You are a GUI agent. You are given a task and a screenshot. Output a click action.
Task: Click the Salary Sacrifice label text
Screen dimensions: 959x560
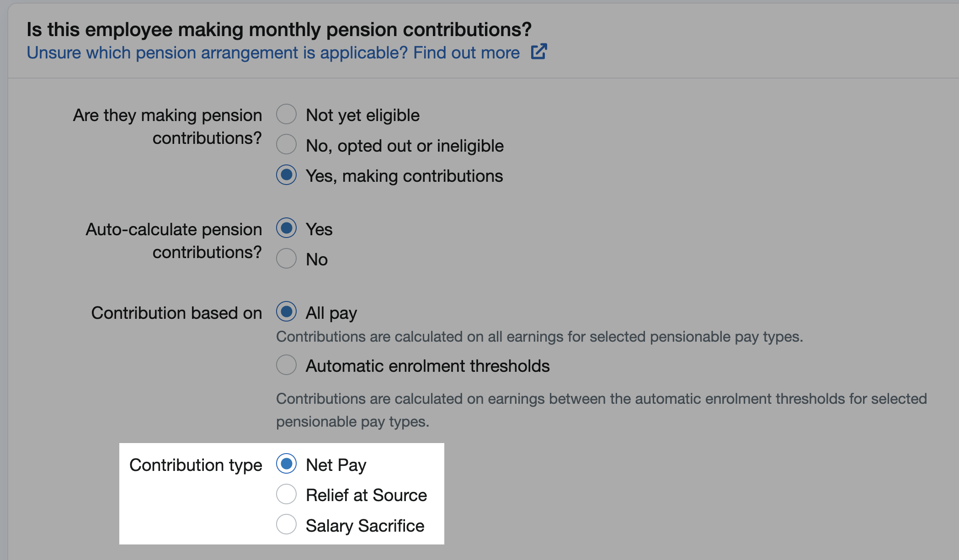click(365, 525)
